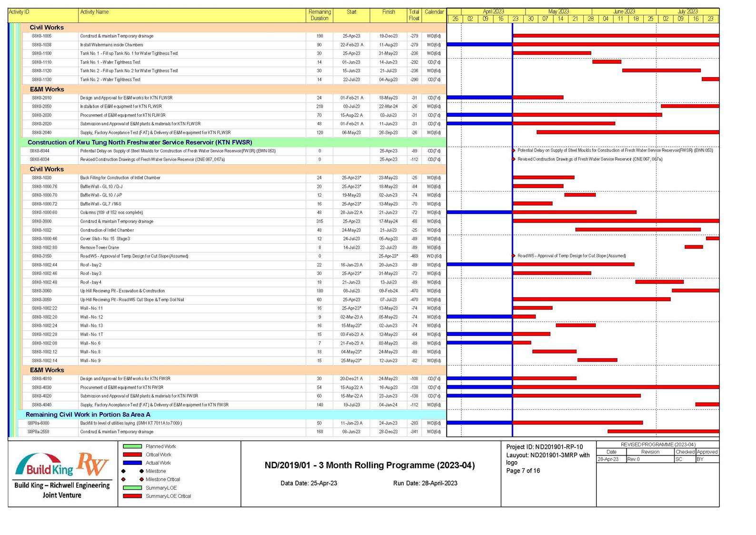
Task: Click 'Design and Approval for E&M works for KTN FLWSR'
Action: tap(126, 98)
